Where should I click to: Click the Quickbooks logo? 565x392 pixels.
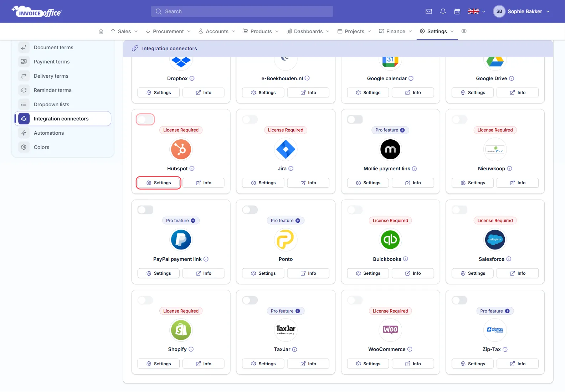(390, 239)
